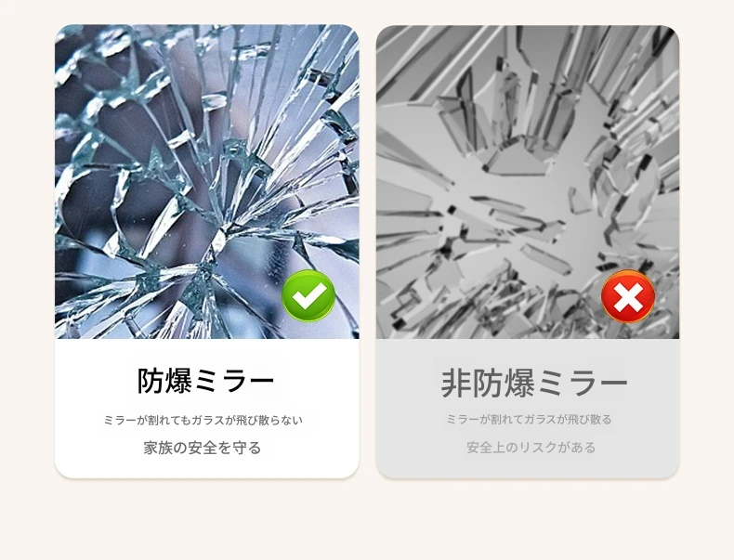Open the gray flying glass shards image
Image resolution: width=734 pixels, height=560 pixels.
coord(528,182)
